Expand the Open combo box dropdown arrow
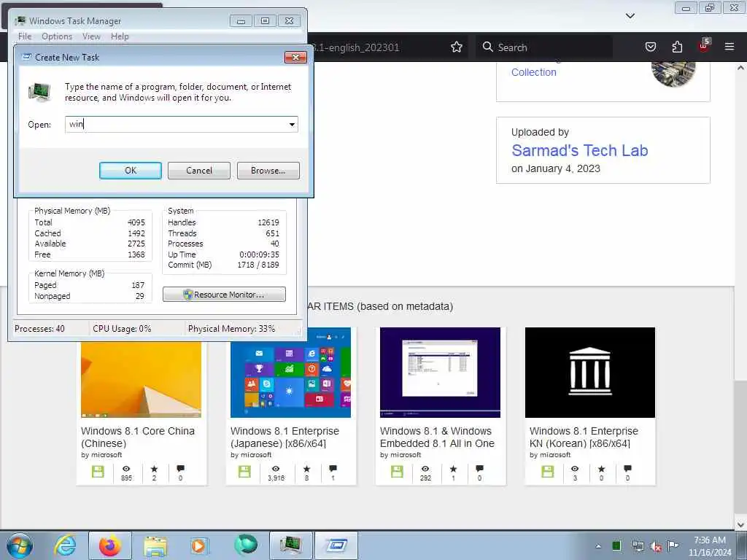Screen dimensions: 747x560 292,125
